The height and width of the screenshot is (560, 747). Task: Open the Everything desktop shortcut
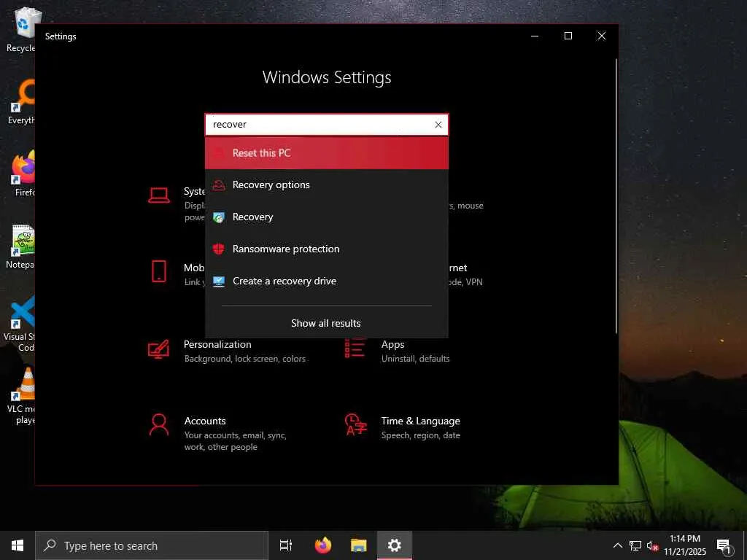23,102
